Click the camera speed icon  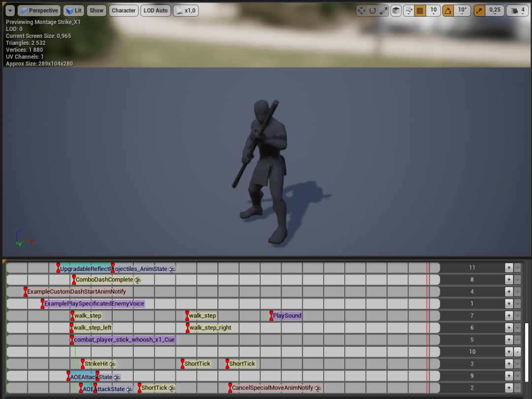tap(514, 10)
